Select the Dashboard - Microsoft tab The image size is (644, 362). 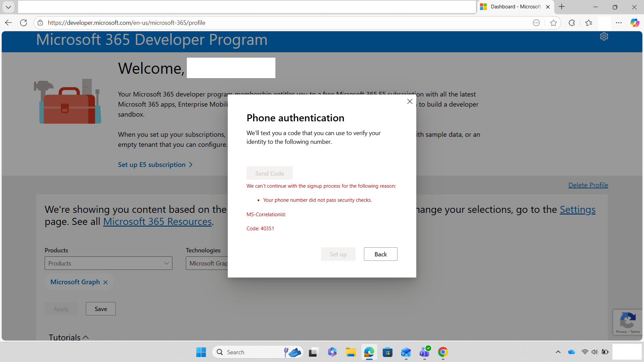click(x=516, y=7)
